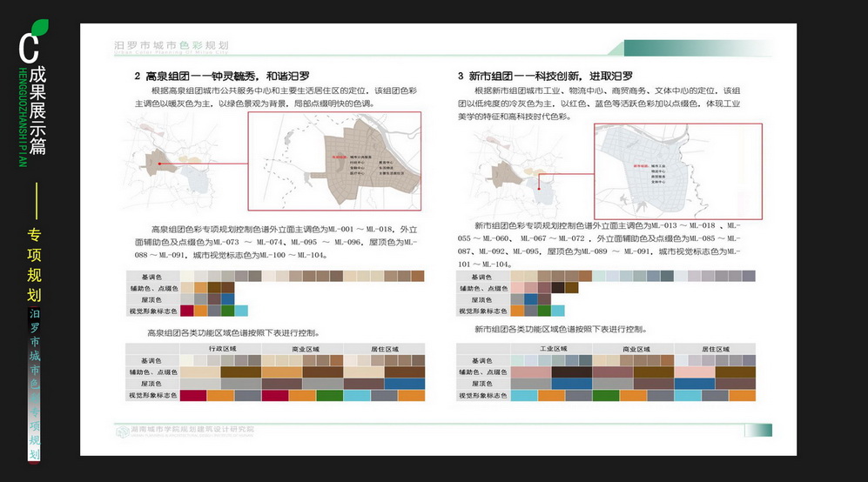Pick pink accent swatch in 新市 upper palette
868x482 pixels.
click(517, 288)
